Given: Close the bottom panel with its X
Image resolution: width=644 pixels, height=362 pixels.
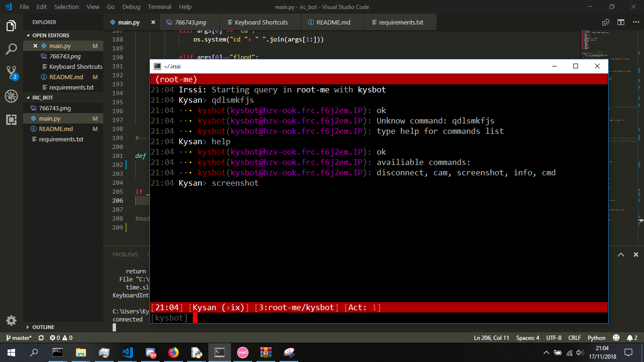Looking at the screenshot, I should [636, 255].
